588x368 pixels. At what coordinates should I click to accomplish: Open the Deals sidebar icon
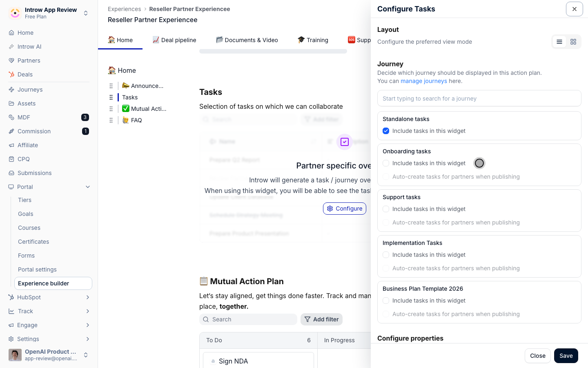[x=11, y=74]
